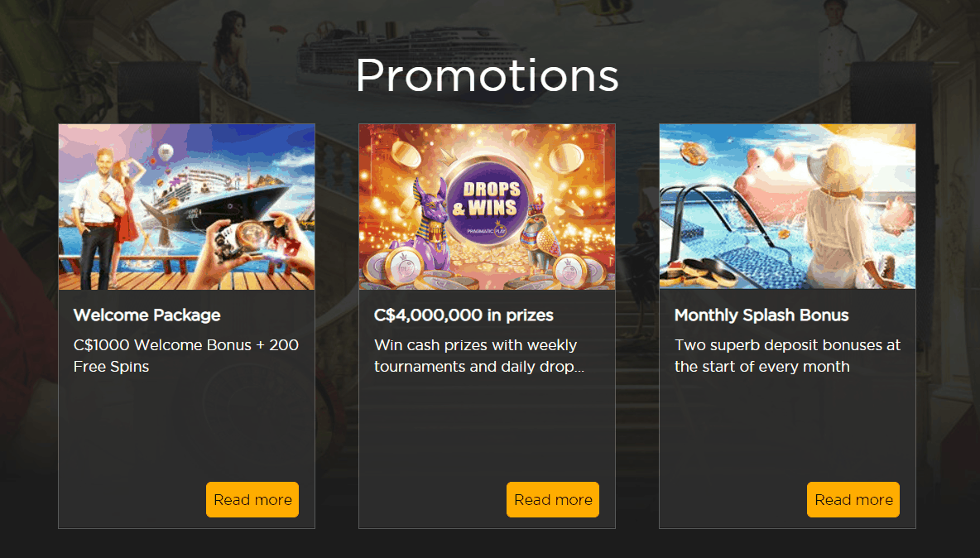Click Two superb deposit bonuses text

pyautogui.click(x=787, y=355)
